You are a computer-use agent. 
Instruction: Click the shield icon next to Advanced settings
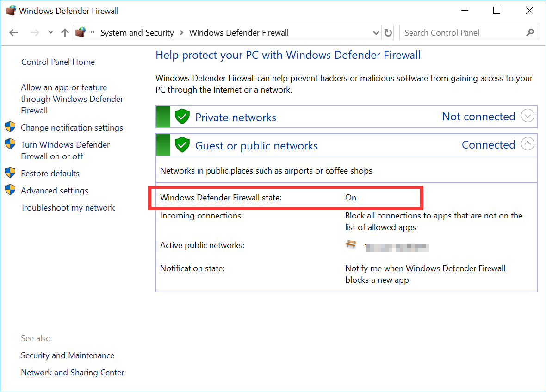coord(10,187)
